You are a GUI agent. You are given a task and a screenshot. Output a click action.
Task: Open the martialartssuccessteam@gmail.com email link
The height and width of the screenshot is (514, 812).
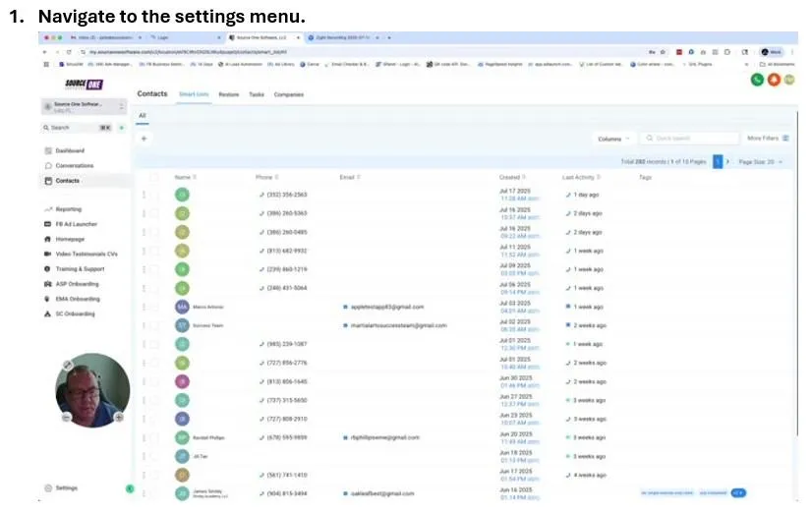click(399, 325)
